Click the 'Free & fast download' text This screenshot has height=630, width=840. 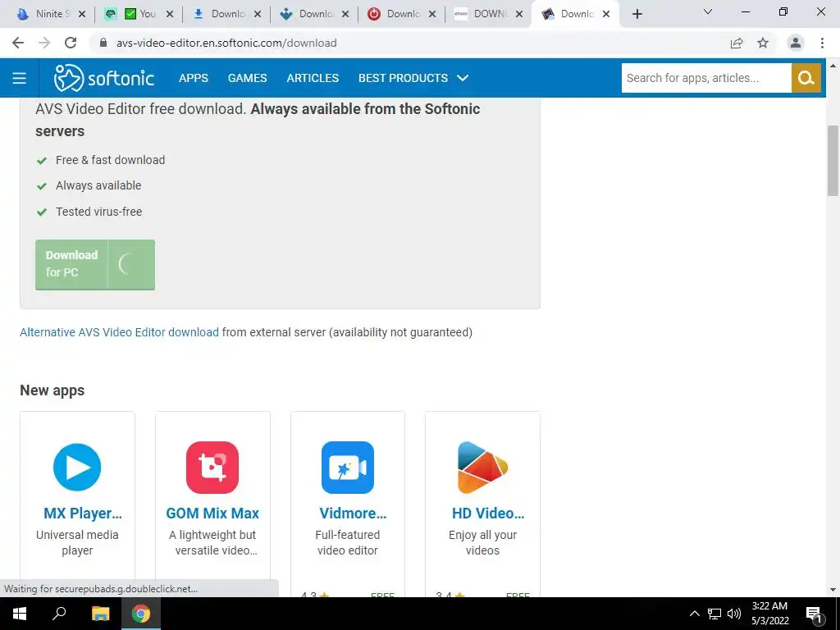(x=111, y=160)
